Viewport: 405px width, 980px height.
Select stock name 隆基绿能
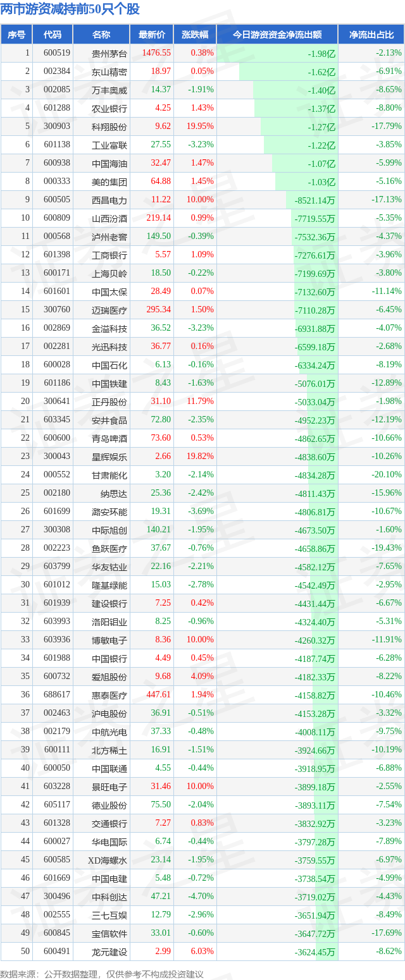click(109, 585)
